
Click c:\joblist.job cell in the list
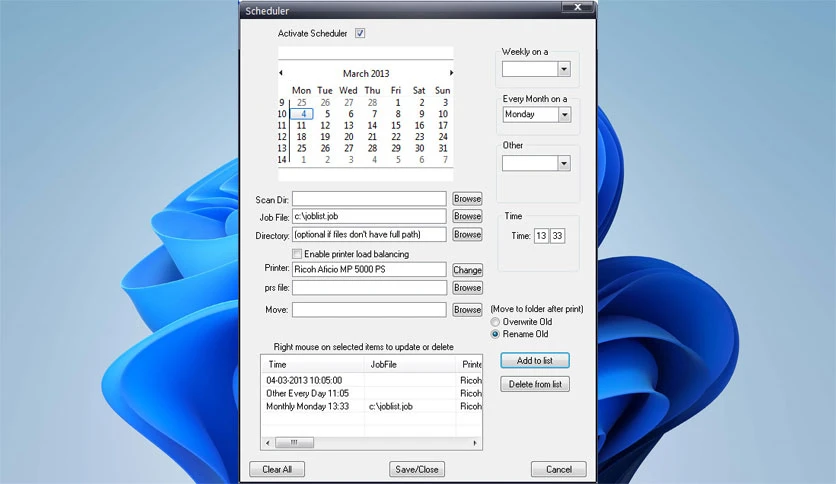pos(391,406)
